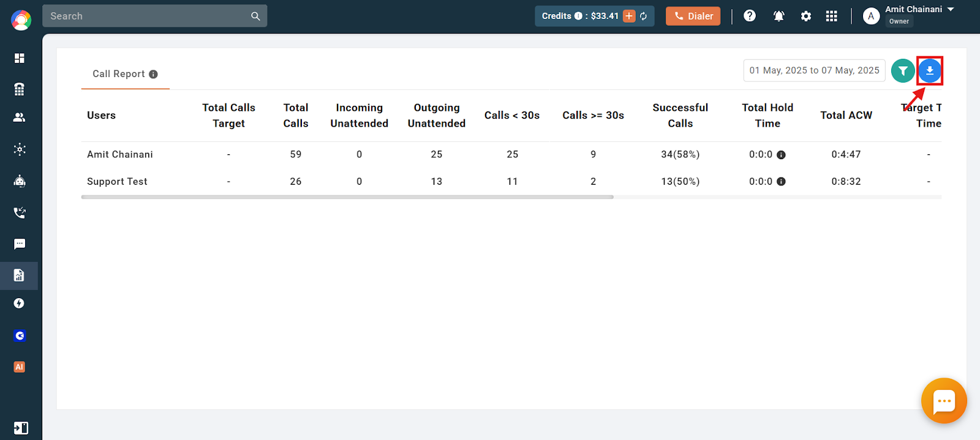Click total calls value 26
Screen dimensions: 980x440
pyautogui.click(x=296, y=181)
